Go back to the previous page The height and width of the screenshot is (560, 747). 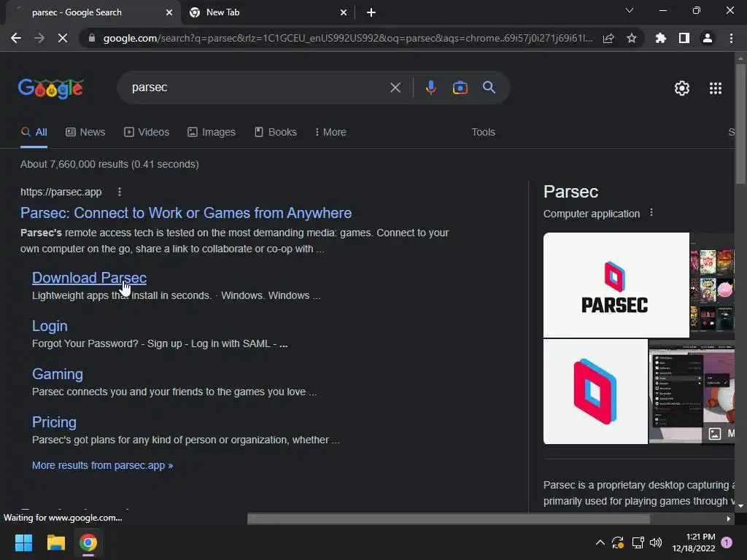pos(16,38)
